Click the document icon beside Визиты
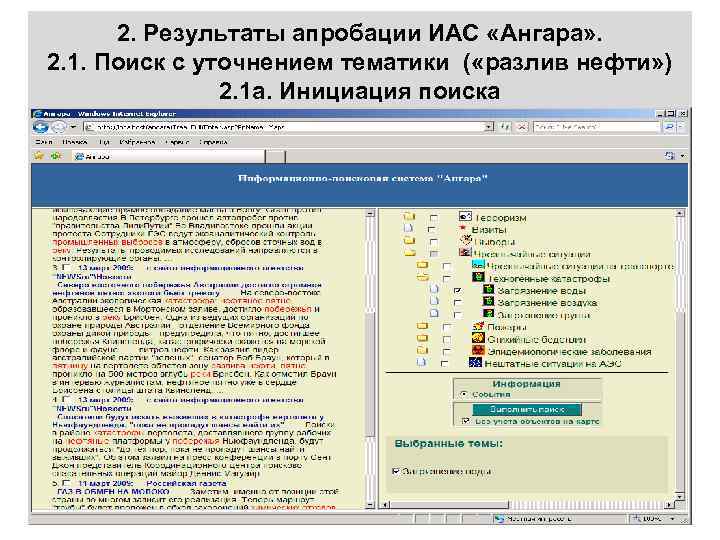The width and height of the screenshot is (720, 540). [408, 228]
